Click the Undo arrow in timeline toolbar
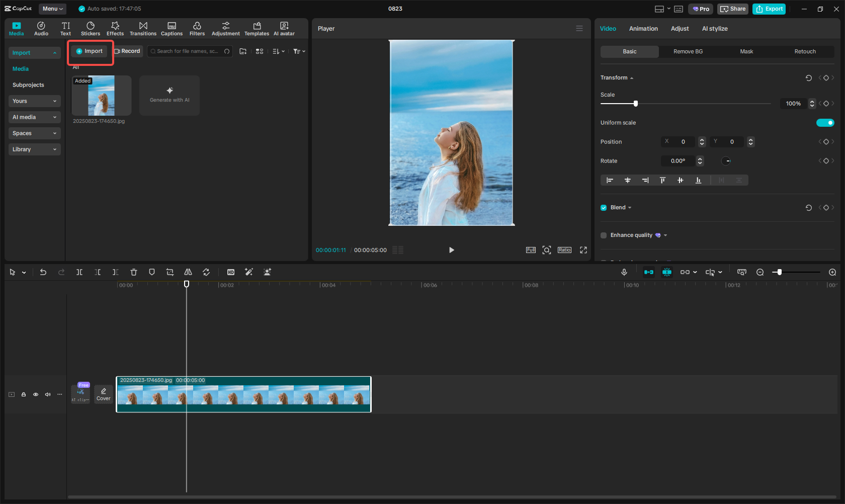845x504 pixels. pos(43,272)
